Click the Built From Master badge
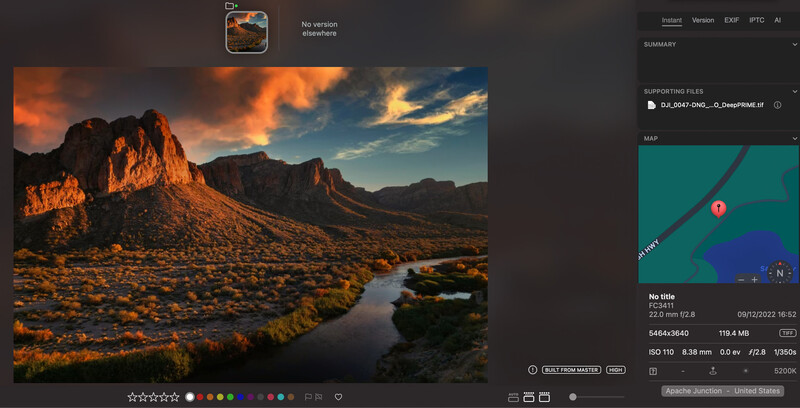 point(571,370)
